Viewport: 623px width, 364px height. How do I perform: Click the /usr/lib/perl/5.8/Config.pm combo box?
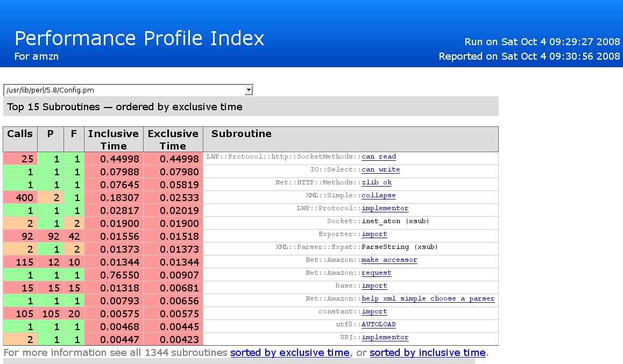point(129,90)
